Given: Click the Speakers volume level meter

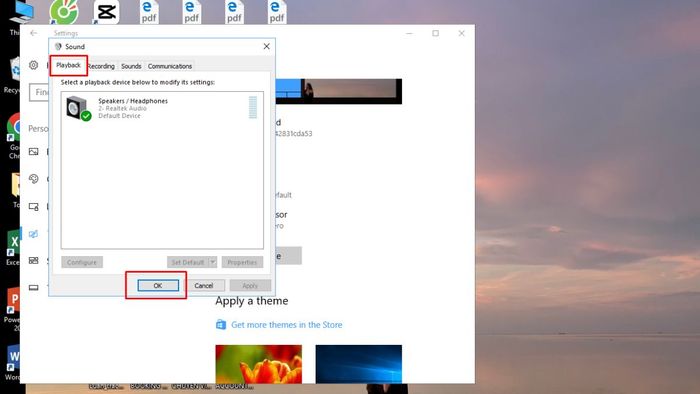Looking at the screenshot, I should [253, 108].
